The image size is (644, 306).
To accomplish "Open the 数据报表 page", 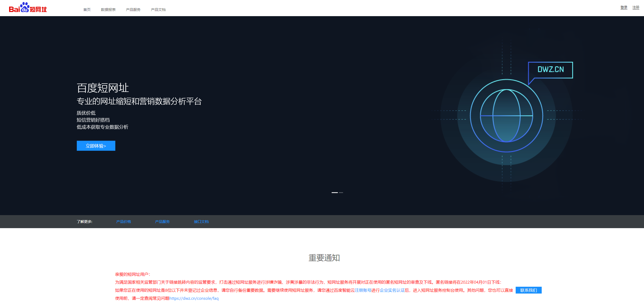I will coord(108,9).
